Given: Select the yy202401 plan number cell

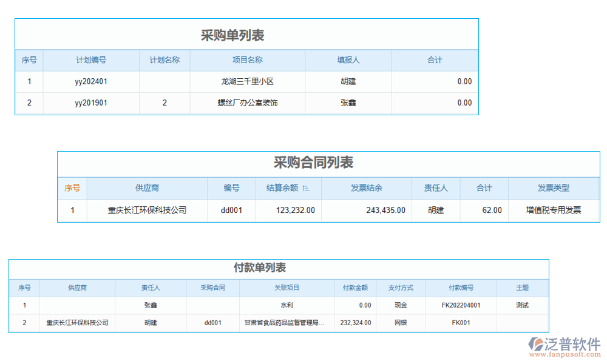Looking at the screenshot, I should coord(91,82).
